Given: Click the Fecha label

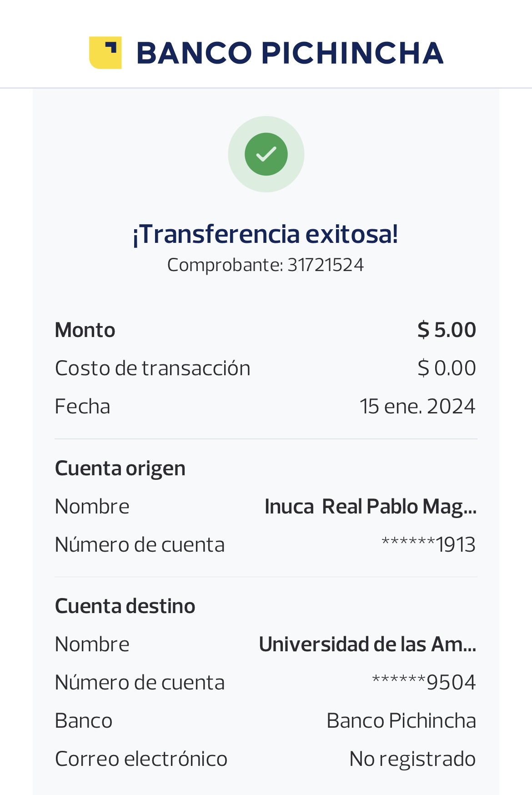Looking at the screenshot, I should coord(82,407).
